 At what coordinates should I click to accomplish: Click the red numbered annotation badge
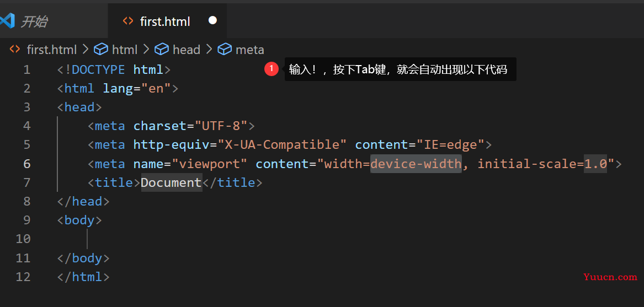coord(271,69)
